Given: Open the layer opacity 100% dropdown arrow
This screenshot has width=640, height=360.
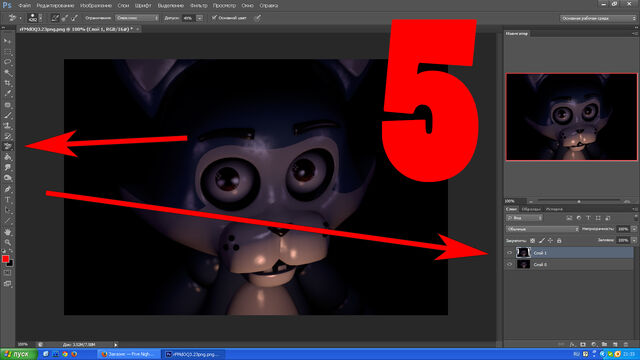Looking at the screenshot, I should point(634,229).
